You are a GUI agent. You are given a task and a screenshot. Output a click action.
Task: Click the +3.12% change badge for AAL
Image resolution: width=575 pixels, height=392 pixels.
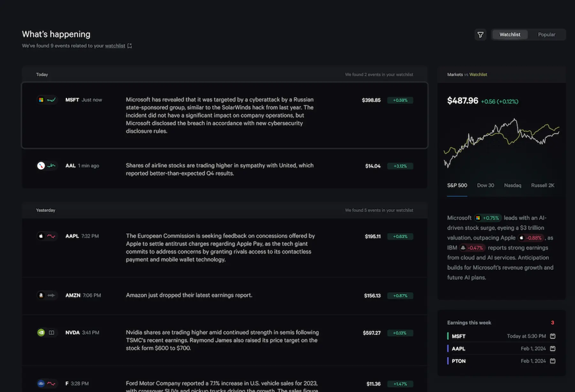[400, 166]
